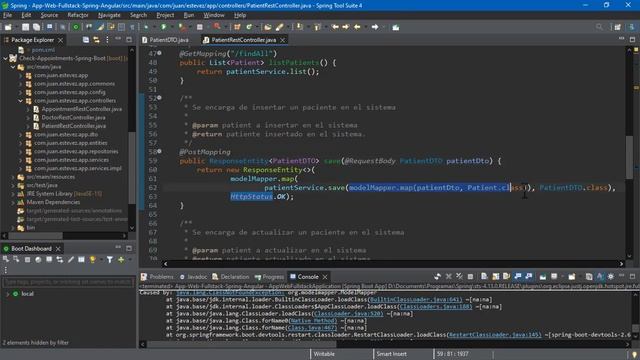Click Remove All Terminated Launches in Console
This screenshot has width=640, height=360.
pyautogui.click(x=460, y=276)
